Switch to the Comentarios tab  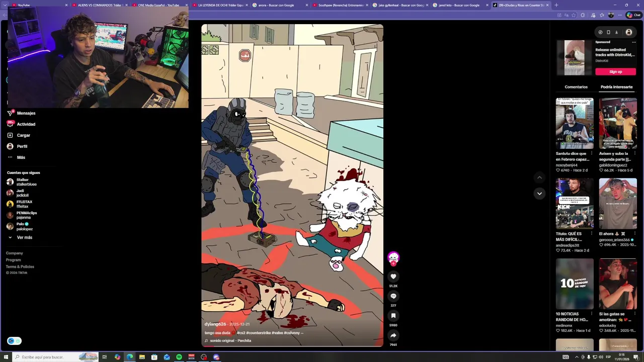[x=576, y=87]
